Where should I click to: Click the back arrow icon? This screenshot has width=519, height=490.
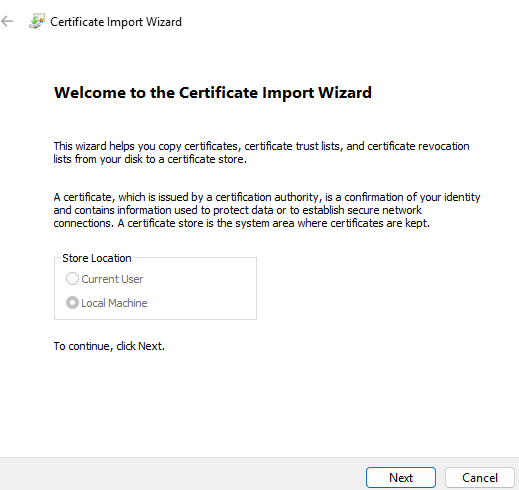pyautogui.click(x=7, y=22)
